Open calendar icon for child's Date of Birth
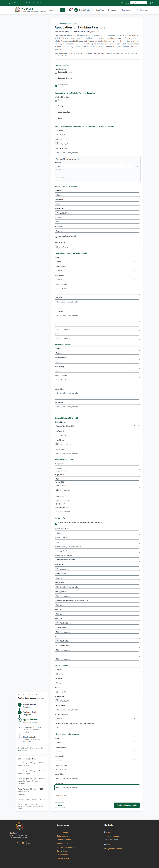Screen dimensions: 159x868 coord(57,213)
